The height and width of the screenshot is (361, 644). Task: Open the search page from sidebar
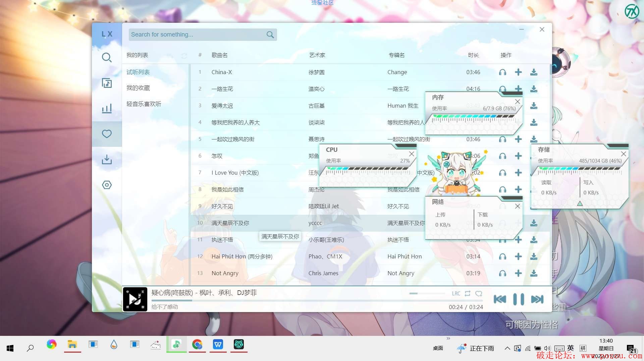coord(107,58)
